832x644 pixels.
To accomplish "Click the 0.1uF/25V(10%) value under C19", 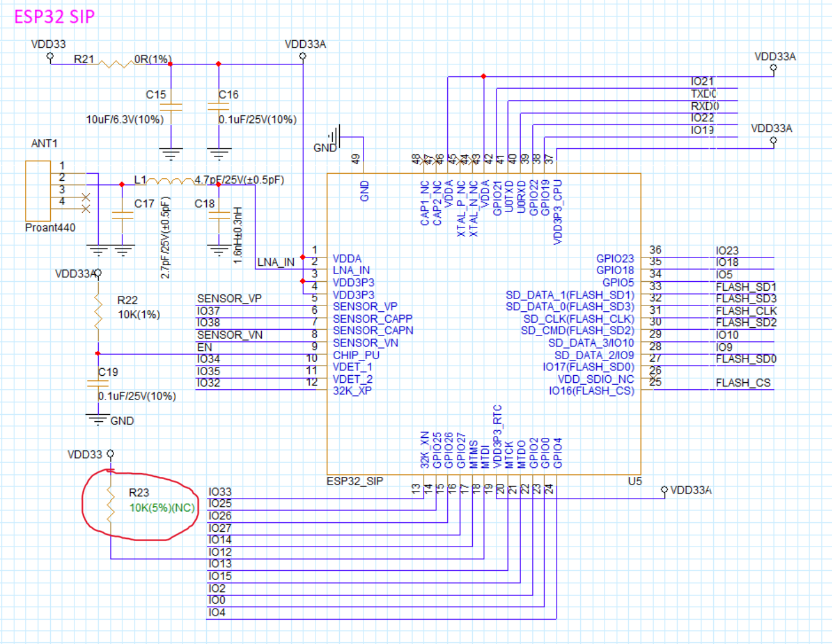I will click(137, 396).
